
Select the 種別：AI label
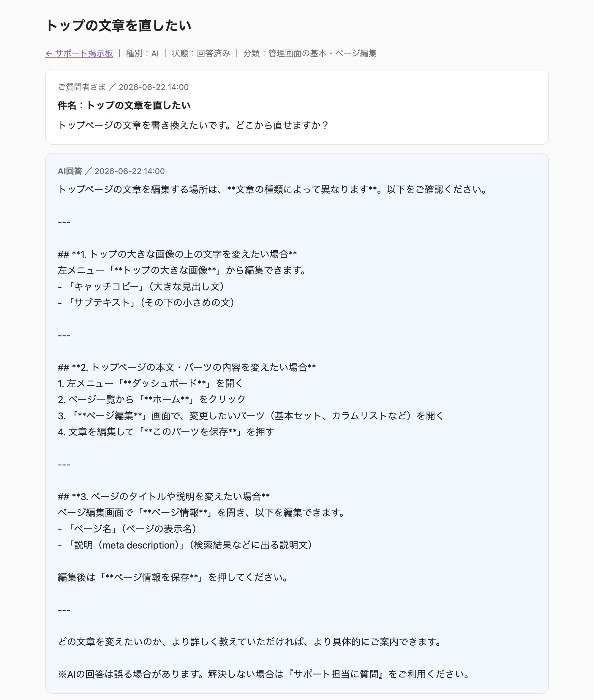pyautogui.click(x=142, y=53)
